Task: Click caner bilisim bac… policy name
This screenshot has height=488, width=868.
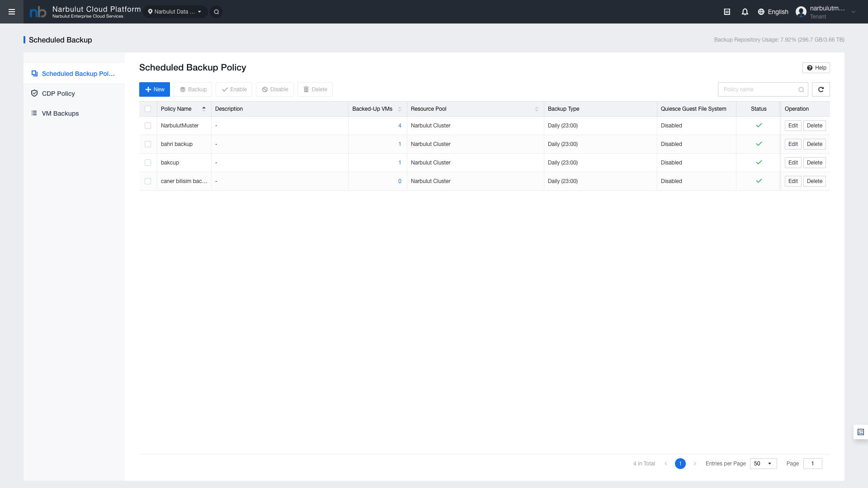Action: pos(184,181)
